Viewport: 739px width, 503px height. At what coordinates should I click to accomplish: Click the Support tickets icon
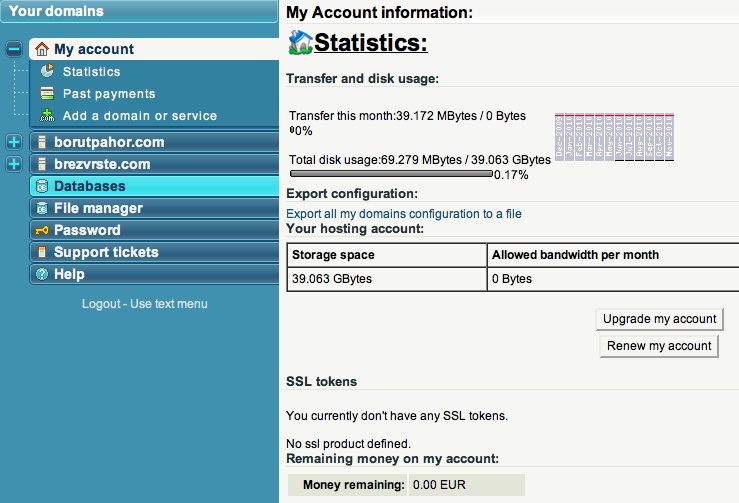pyautogui.click(x=42, y=252)
